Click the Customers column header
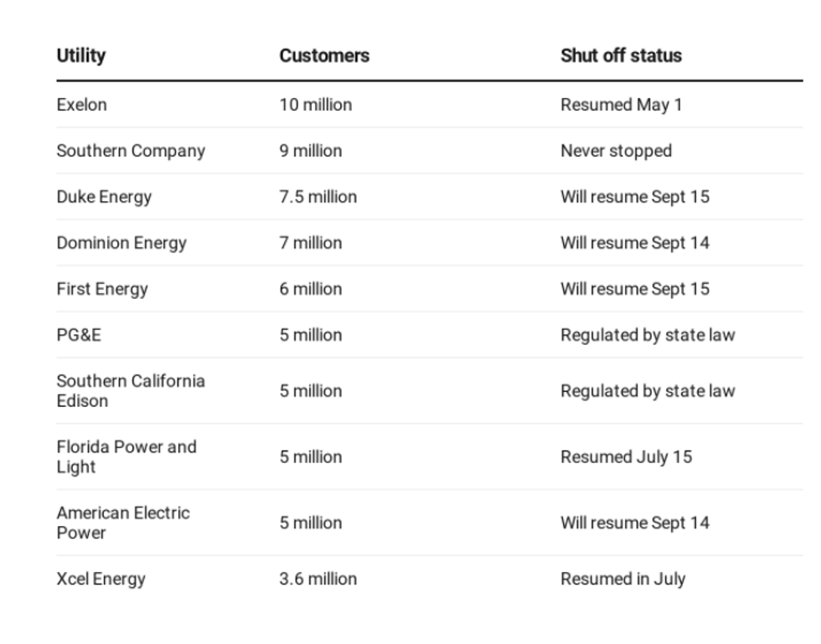 324,56
